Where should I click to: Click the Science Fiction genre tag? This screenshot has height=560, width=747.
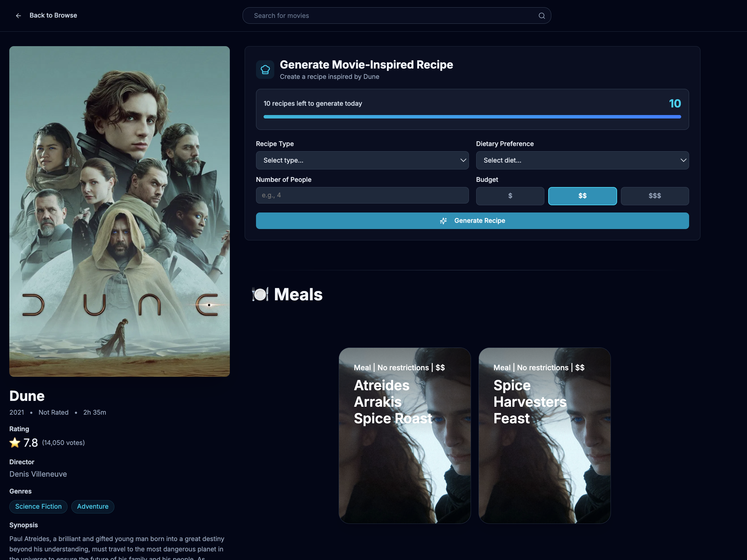pyautogui.click(x=38, y=507)
